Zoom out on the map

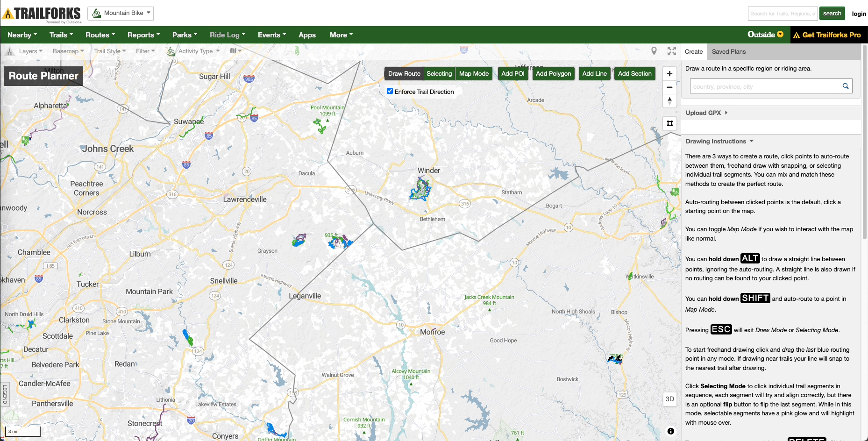(x=669, y=87)
